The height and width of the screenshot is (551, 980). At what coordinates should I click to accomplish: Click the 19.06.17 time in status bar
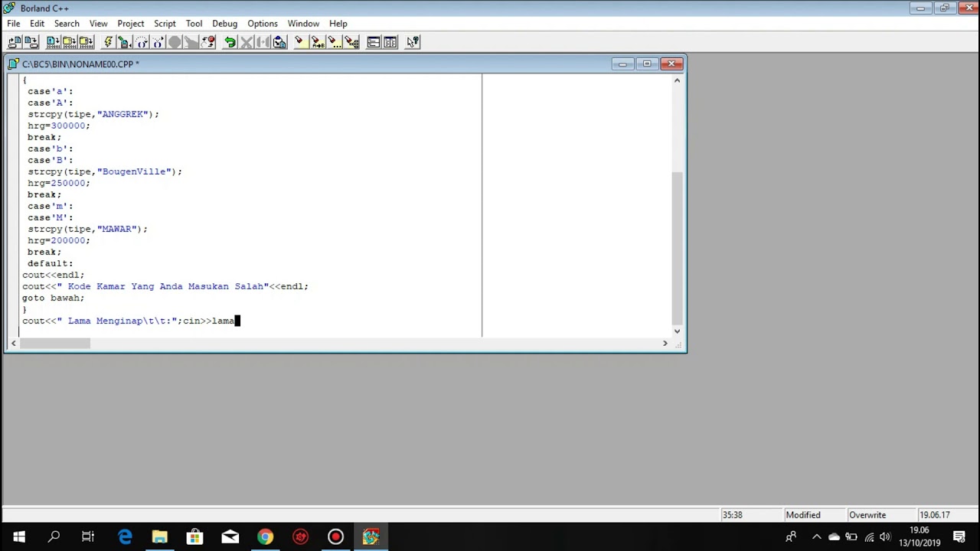pos(935,515)
